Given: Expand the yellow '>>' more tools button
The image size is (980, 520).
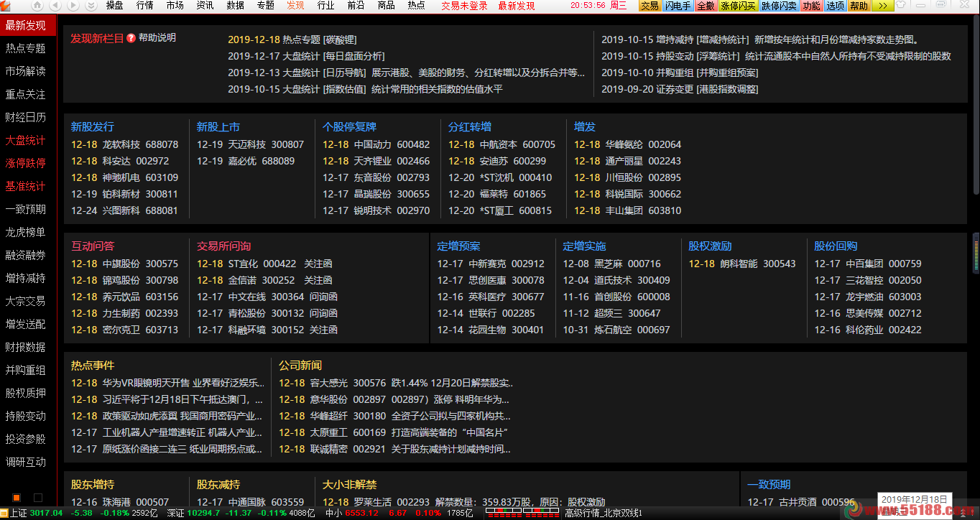Looking at the screenshot, I should [882, 6].
